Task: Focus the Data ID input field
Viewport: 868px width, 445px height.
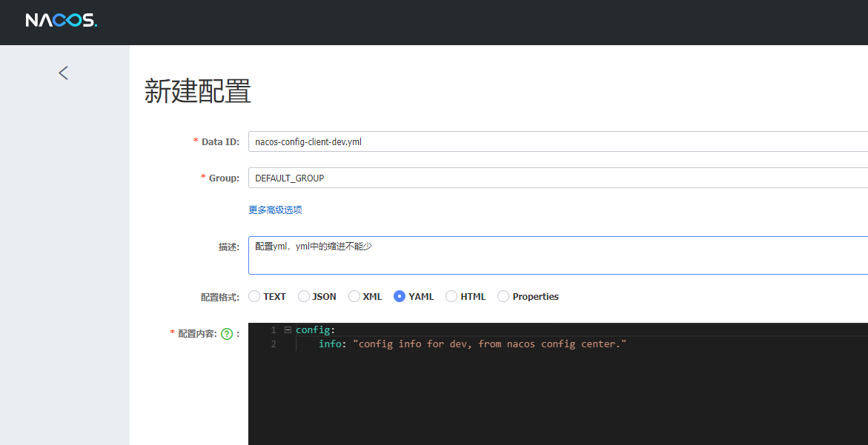Action: [558, 141]
